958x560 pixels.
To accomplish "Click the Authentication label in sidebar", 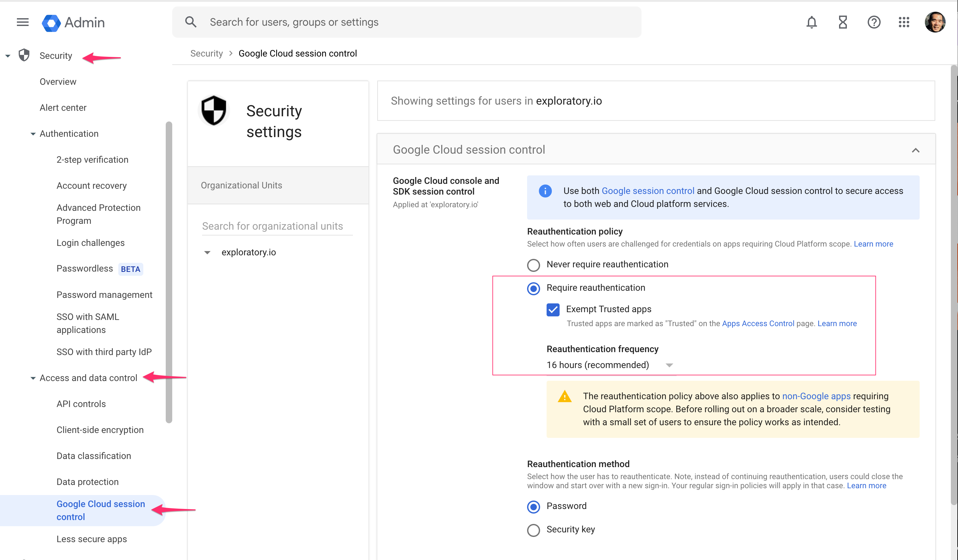I will pyautogui.click(x=69, y=134).
